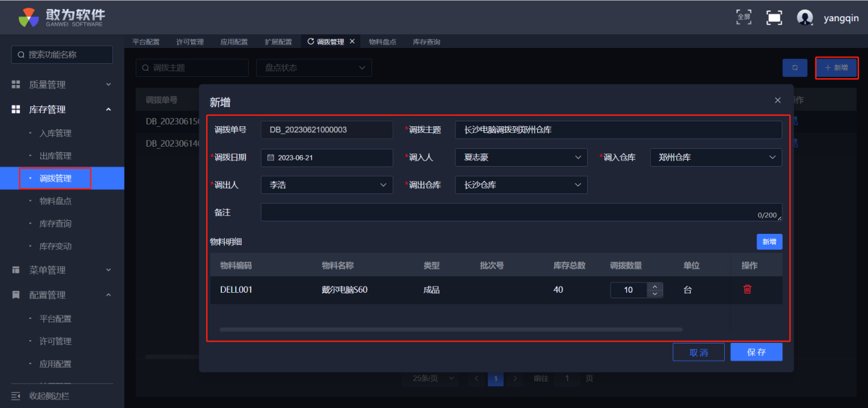868x408 pixels.
Task: Increase 调拨数量 with the up arrow
Action: click(x=656, y=286)
